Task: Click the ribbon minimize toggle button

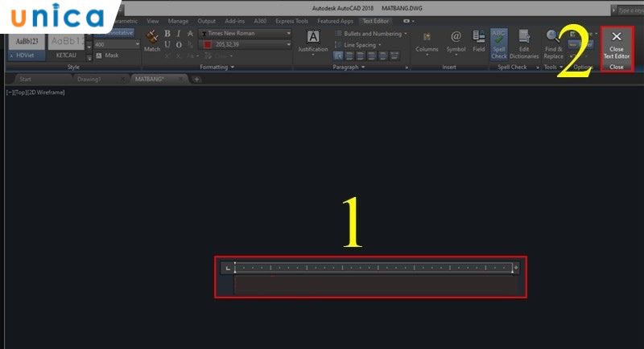Action: point(408,21)
